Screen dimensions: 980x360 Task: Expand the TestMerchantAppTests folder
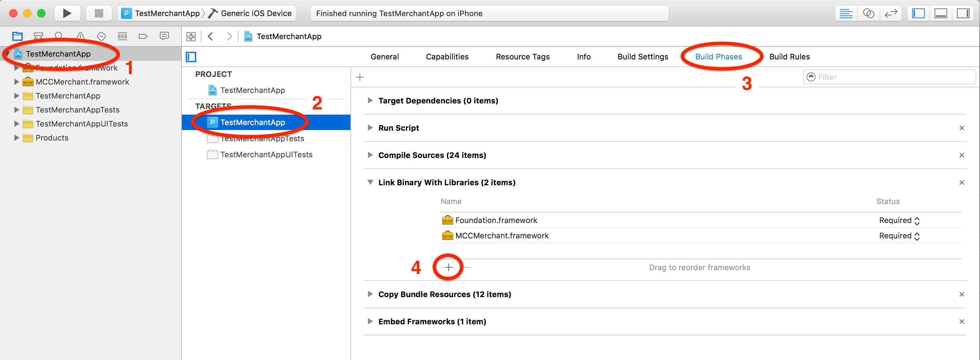[16, 110]
